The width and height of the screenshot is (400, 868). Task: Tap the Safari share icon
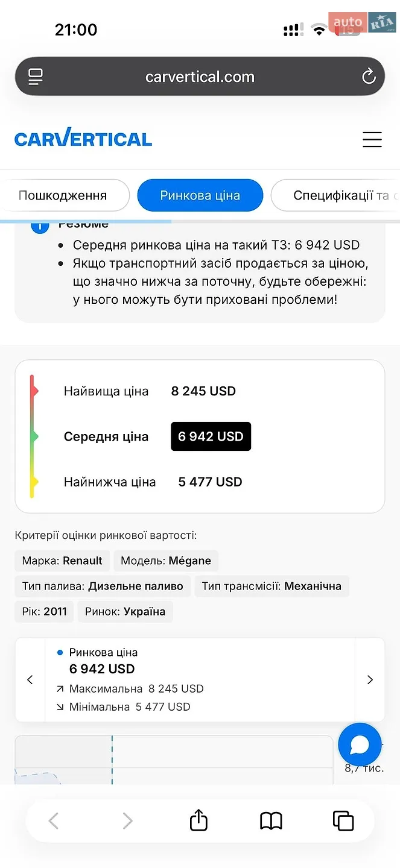pos(198,820)
